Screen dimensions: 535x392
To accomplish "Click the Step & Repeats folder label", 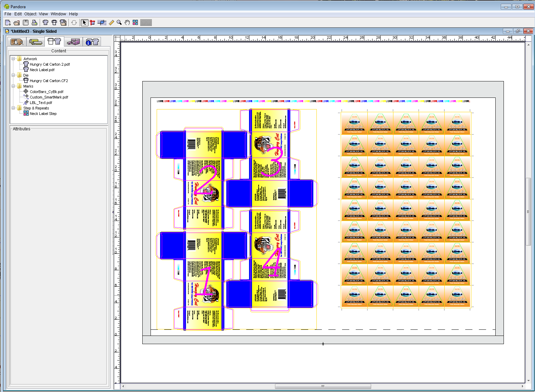I will click(36, 108).
